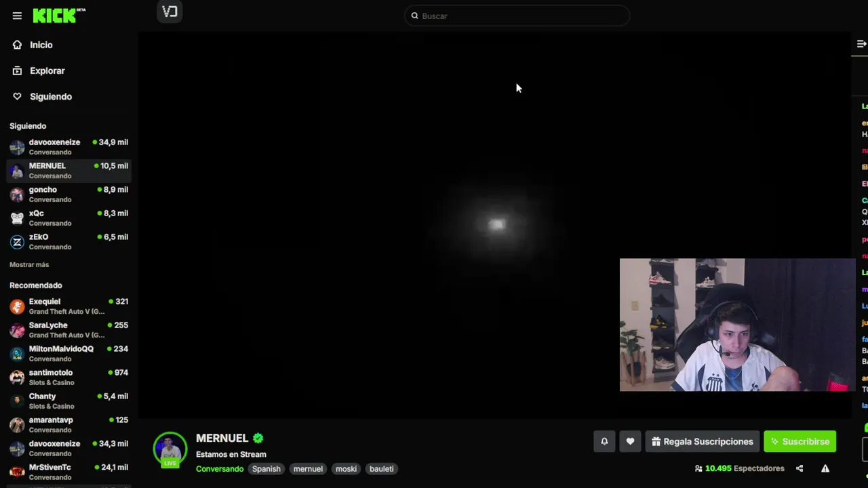Viewport: 868px width, 488px height.
Task: Click the Recomendado section heading
Action: pos(36,285)
